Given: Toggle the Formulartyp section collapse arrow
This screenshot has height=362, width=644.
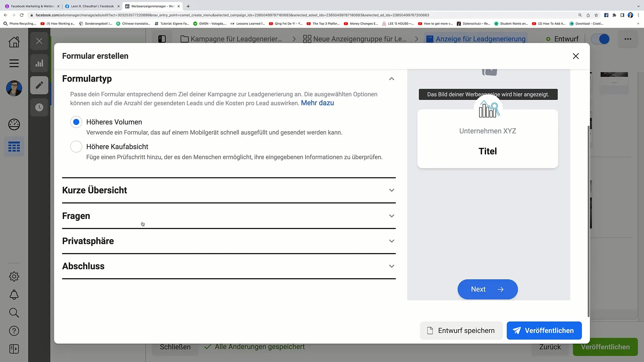Looking at the screenshot, I should pos(391,79).
